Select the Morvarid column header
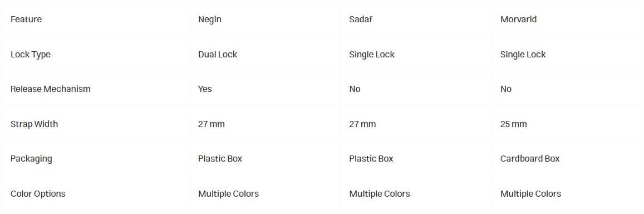 pyautogui.click(x=518, y=20)
